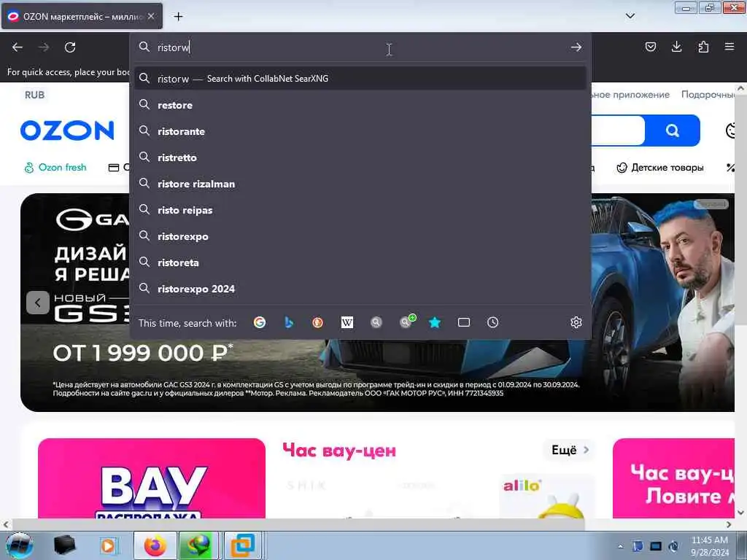Open the Подарочные link in top bar
Screen dimensions: 747x560
coord(708,95)
